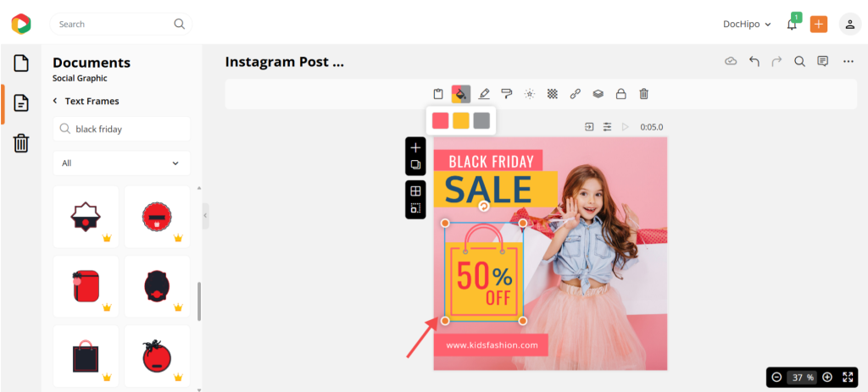The width and height of the screenshot is (868, 392).
Task: Select the dark ornate badge frame thumbnail
Action: [x=157, y=286]
